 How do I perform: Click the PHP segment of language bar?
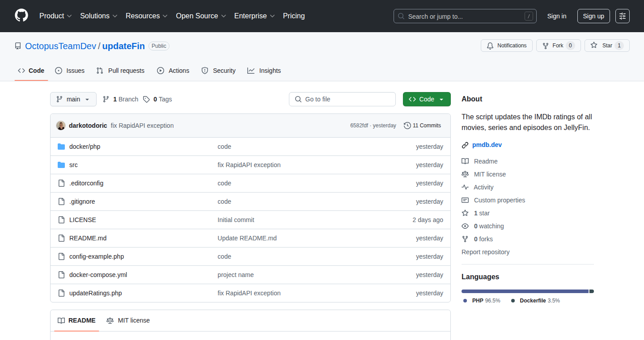pos(525,291)
